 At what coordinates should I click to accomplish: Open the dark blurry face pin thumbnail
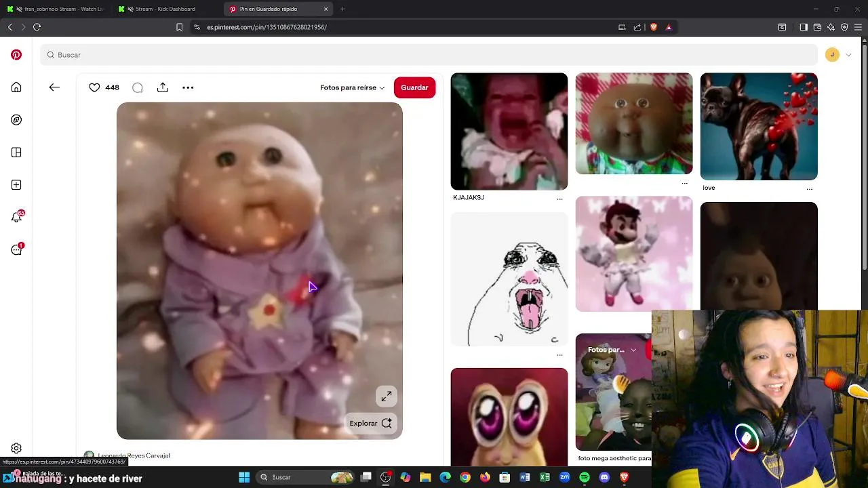(x=759, y=256)
